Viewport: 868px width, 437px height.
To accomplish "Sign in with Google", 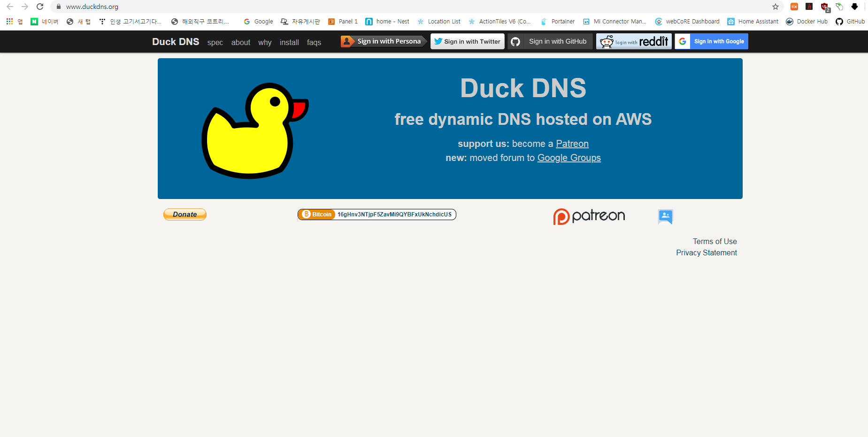I will point(711,41).
